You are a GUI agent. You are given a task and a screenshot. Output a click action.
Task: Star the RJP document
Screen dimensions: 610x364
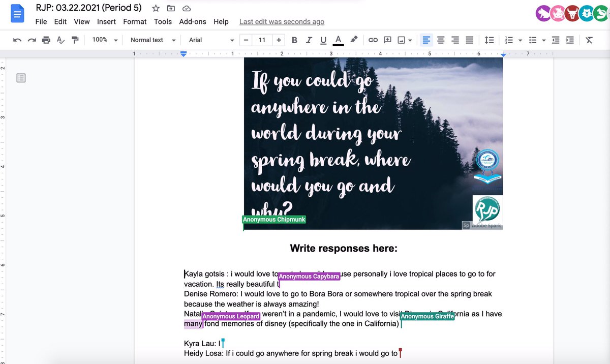pyautogui.click(x=156, y=9)
